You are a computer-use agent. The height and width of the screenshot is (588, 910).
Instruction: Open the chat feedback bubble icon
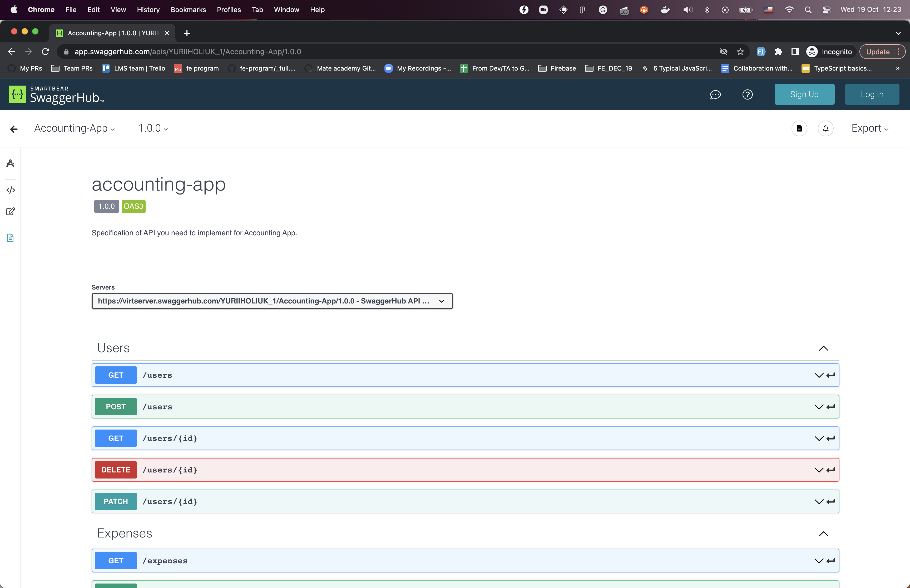pyautogui.click(x=715, y=94)
